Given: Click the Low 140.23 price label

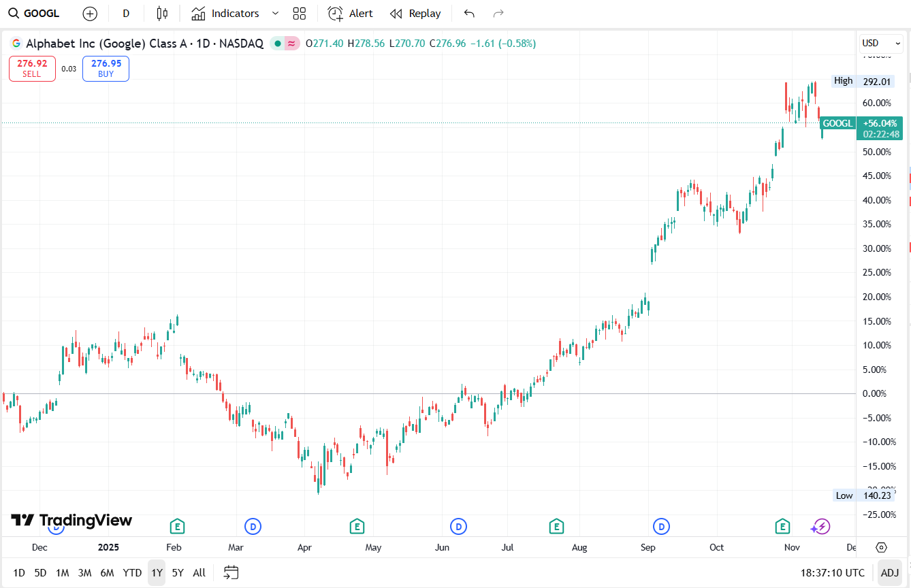Looking at the screenshot, I should (x=863, y=495).
